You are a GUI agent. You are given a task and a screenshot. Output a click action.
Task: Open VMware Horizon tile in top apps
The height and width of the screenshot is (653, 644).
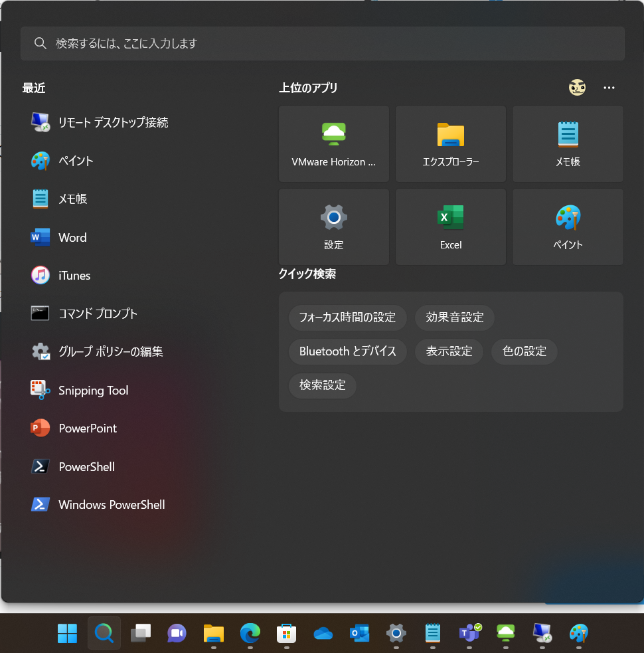tap(334, 143)
